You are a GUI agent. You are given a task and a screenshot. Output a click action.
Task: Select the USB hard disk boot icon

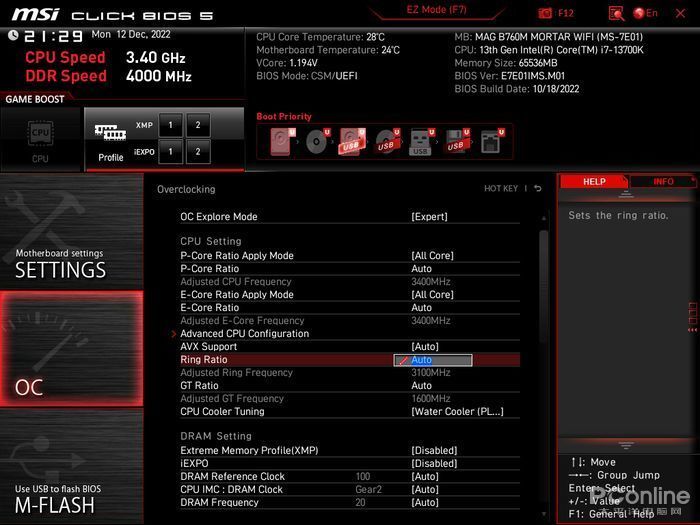tap(352, 142)
